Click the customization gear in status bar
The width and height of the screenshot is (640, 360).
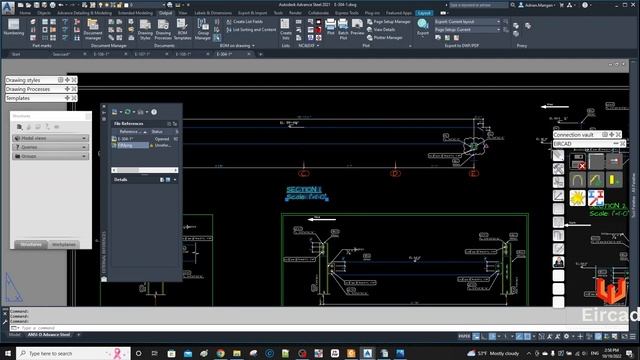click(x=566, y=336)
